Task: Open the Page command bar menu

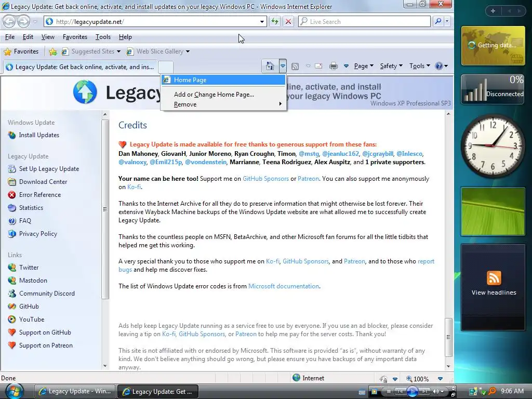Action: coord(364,66)
